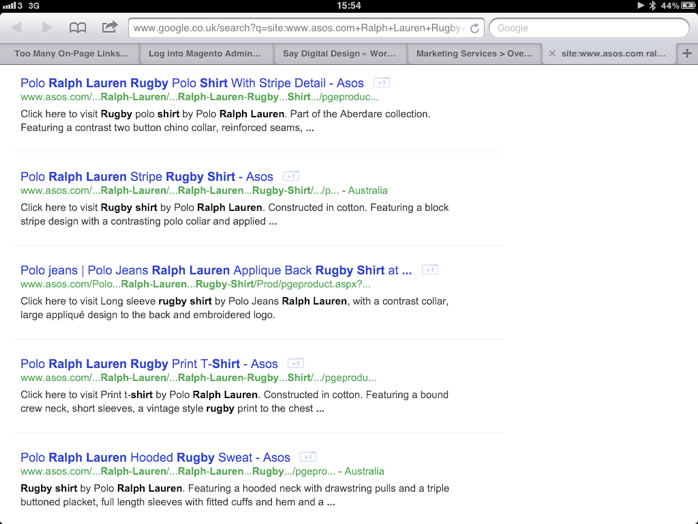
Task: Tap the Google search field
Action: 588,28
